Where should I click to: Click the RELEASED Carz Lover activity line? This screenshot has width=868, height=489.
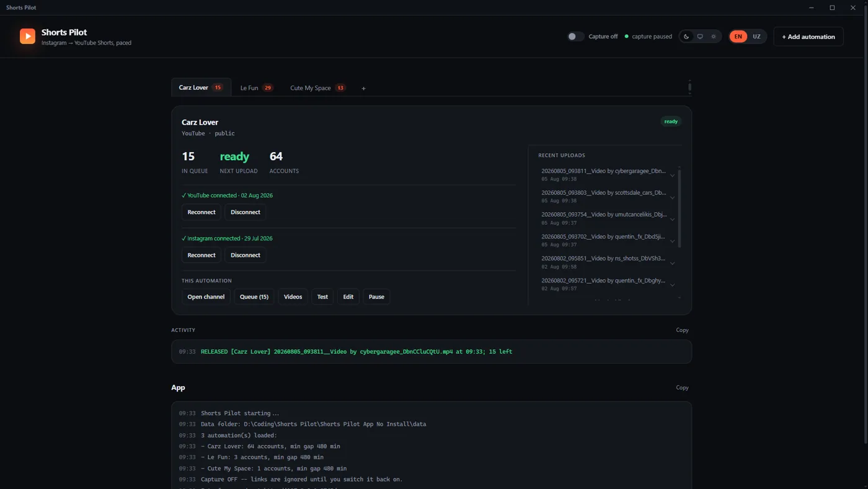tap(356, 352)
